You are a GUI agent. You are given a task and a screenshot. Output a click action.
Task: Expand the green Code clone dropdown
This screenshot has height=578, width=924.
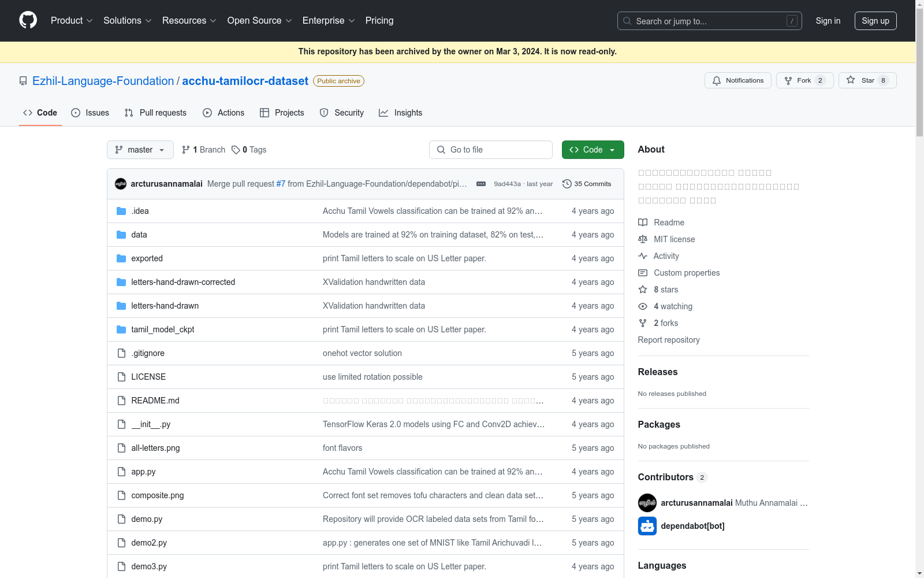coord(593,150)
